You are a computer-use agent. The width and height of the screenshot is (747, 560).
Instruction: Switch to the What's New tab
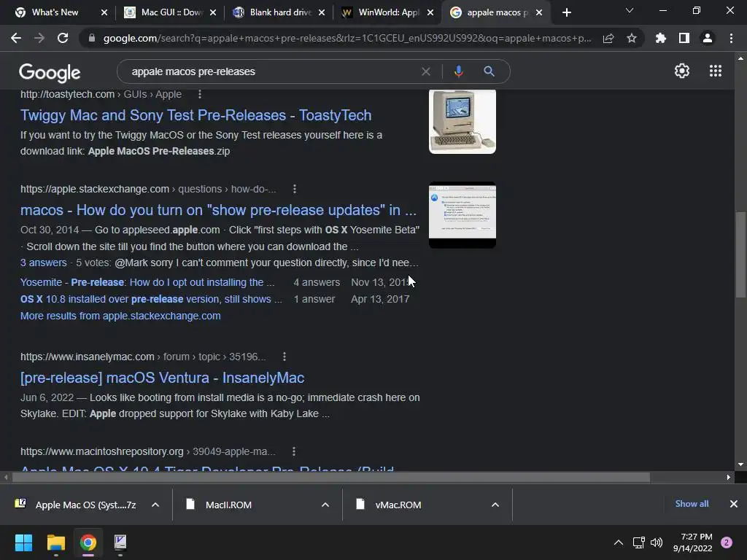click(x=54, y=12)
